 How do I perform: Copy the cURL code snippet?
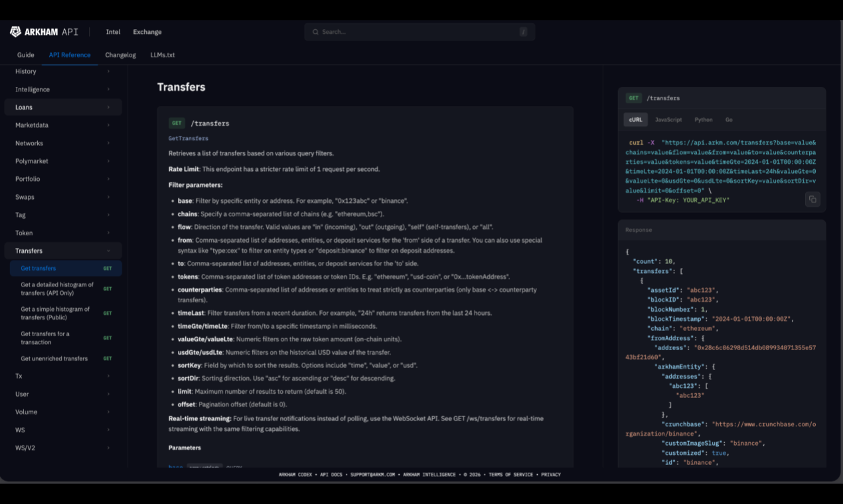[812, 199]
